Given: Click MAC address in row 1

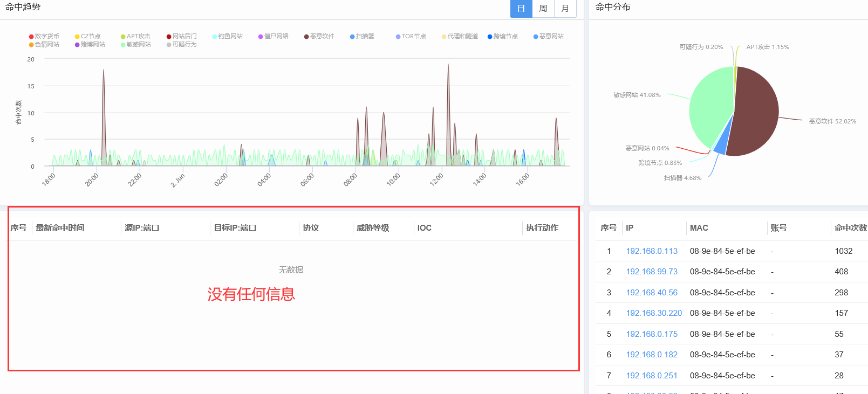Looking at the screenshot, I should tap(722, 251).
